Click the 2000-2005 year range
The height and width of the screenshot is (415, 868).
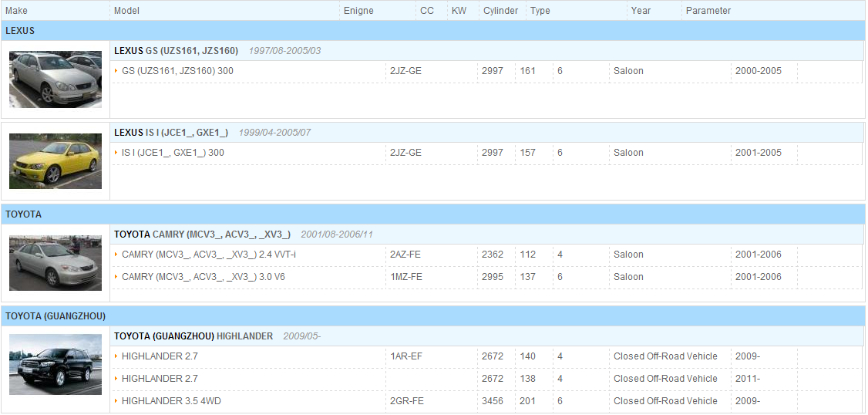[759, 71]
